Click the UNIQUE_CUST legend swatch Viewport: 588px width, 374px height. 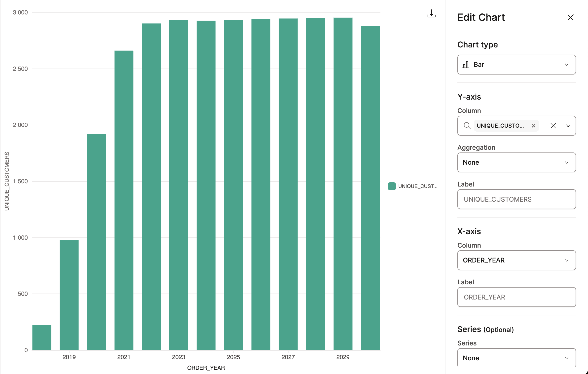(x=392, y=186)
